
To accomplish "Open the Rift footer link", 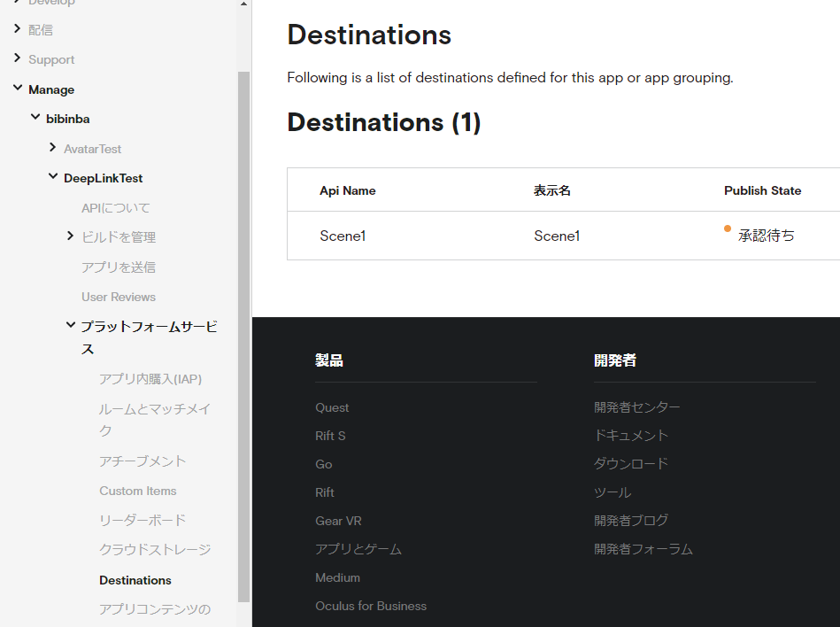I will click(x=325, y=492).
